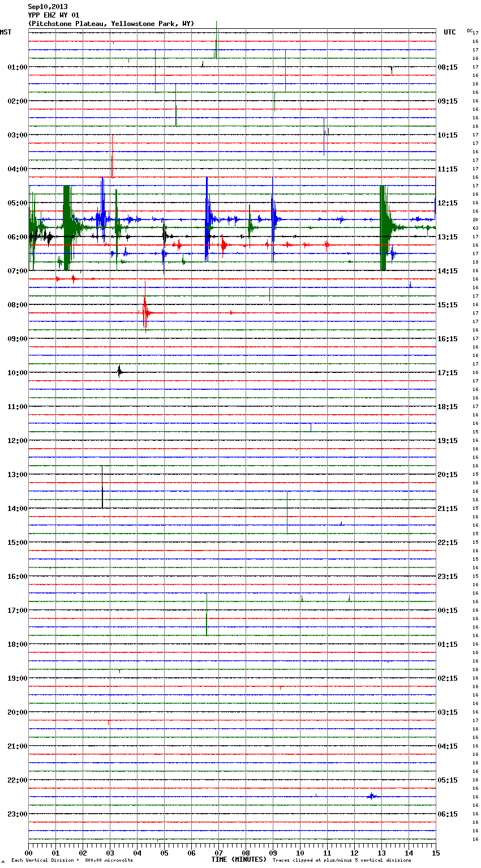This screenshot has width=481, height=868.
Task: Click the 06 minute tick label
Action: coord(191,852)
